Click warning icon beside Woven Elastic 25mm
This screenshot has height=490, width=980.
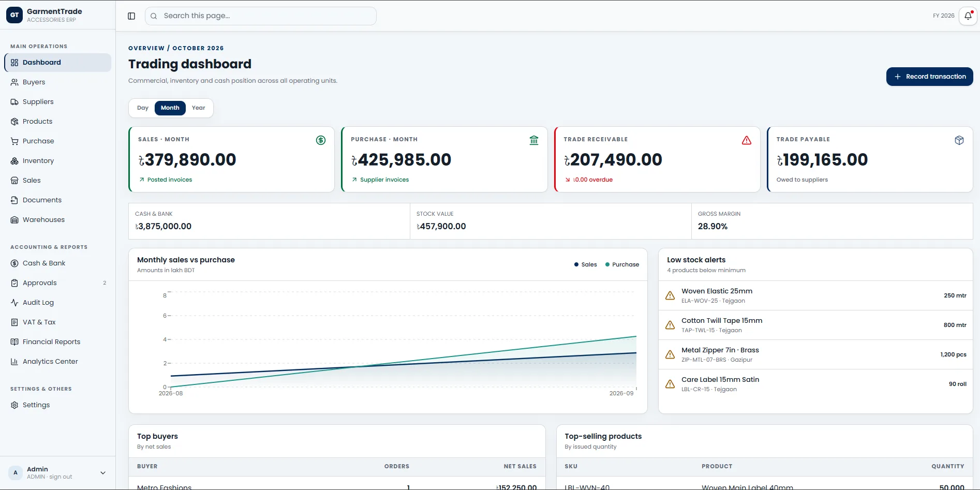[x=670, y=295]
